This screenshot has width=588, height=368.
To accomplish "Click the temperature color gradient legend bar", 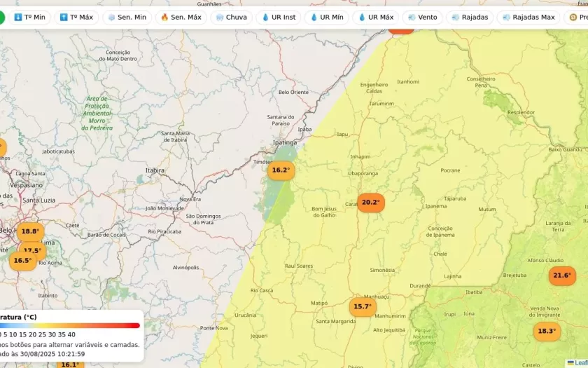I will (x=70, y=325).
